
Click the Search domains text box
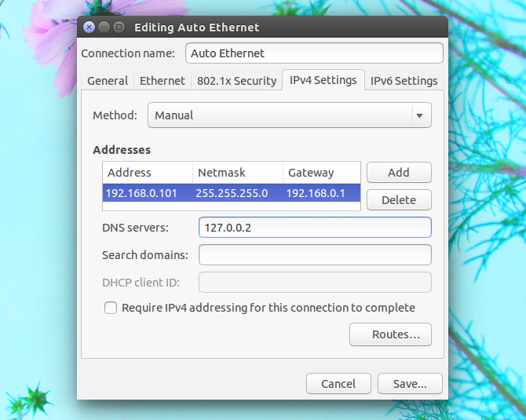click(315, 255)
